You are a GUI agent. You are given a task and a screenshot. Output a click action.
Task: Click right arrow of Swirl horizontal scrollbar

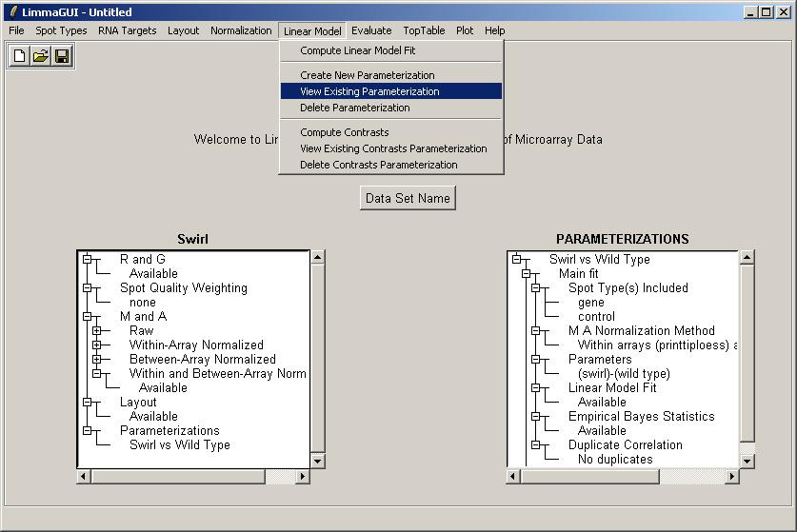(x=304, y=476)
